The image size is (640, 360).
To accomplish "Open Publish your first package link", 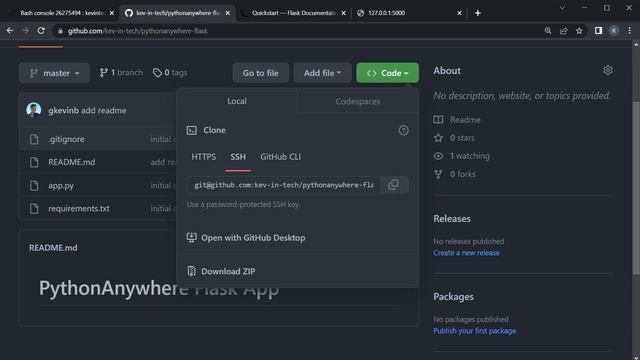I will (x=475, y=331).
